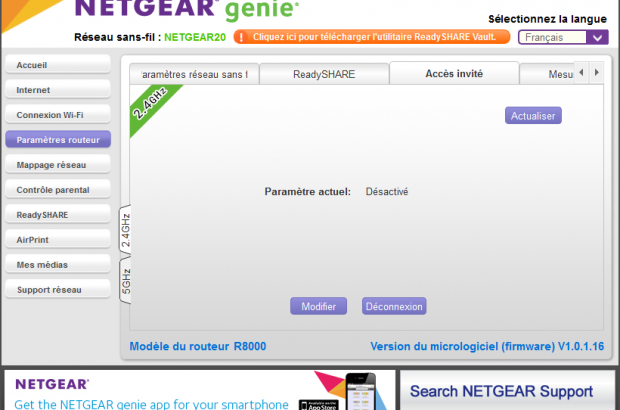Click the Modifier button
The width and height of the screenshot is (620, 410).
point(318,306)
